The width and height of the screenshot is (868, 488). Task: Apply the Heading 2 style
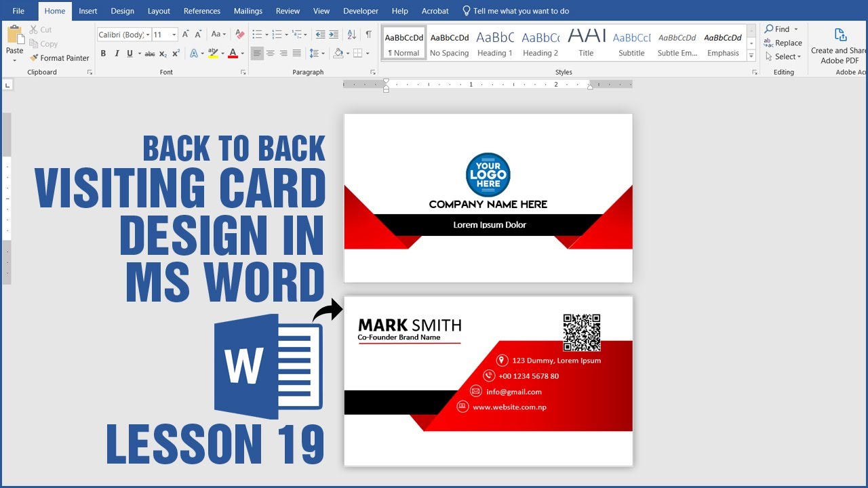pyautogui.click(x=540, y=45)
